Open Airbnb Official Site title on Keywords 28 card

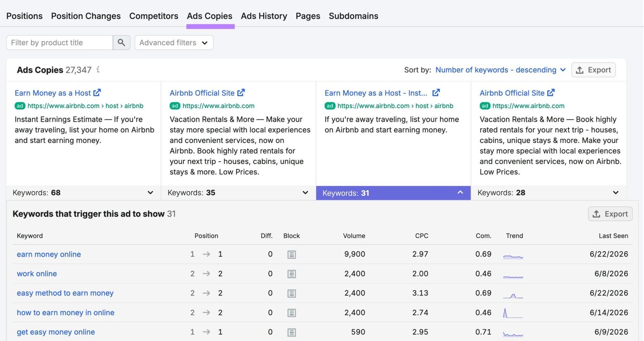(512, 93)
